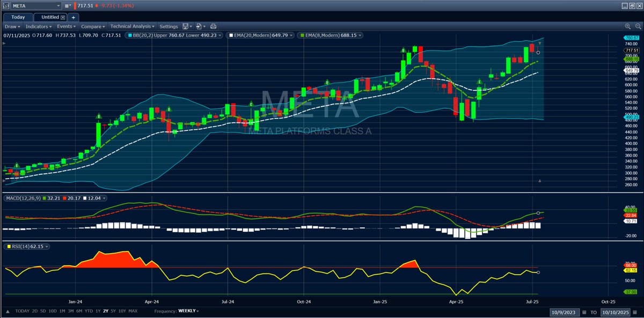Screen dimensions: 644x318
Task: Select the 1Y time range
Action: [x=98, y=311]
